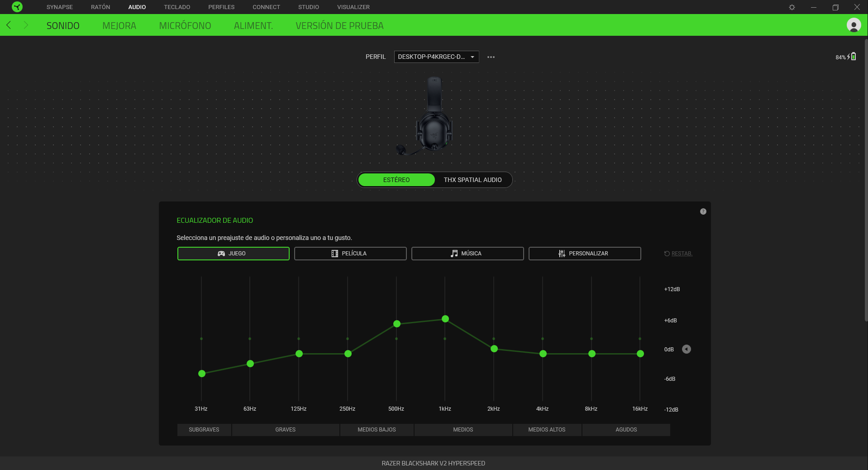Click the ECUALIZADOR DE AUDIO heading
The image size is (868, 470).
click(215, 221)
